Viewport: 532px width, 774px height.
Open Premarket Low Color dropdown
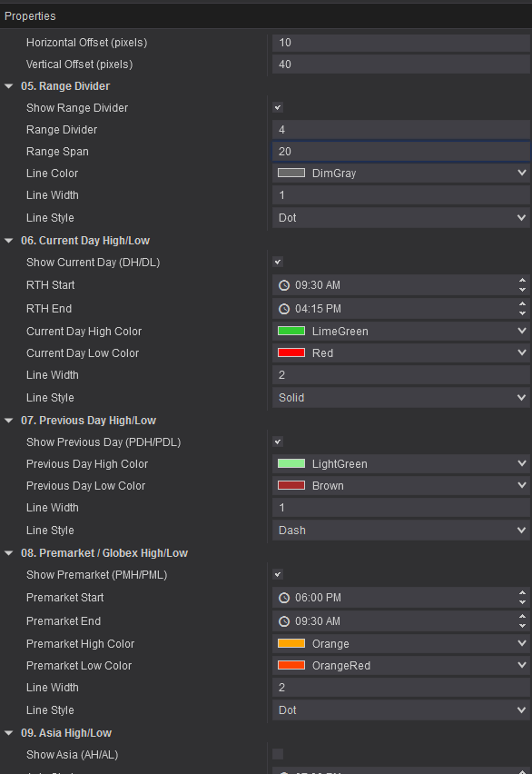pyautogui.click(x=401, y=665)
